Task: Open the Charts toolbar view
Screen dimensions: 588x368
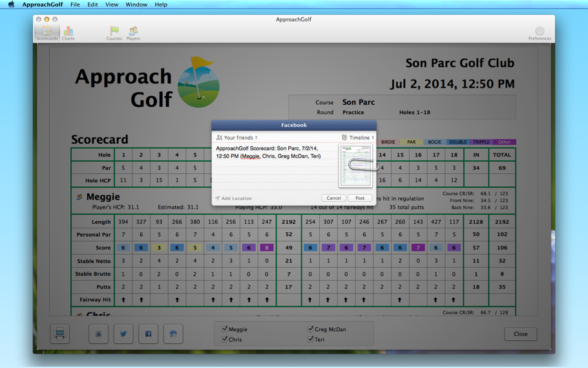Action: (68, 33)
